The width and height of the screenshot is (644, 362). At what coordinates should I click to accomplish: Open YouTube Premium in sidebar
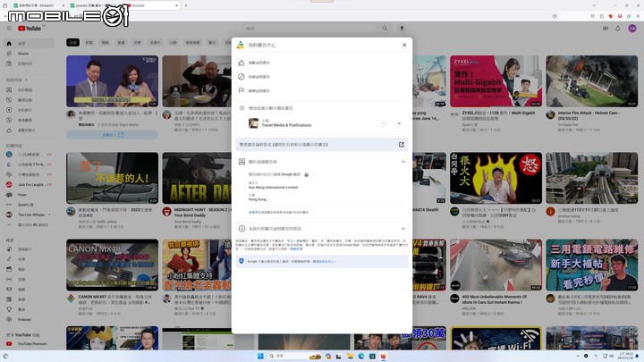[x=29, y=344]
